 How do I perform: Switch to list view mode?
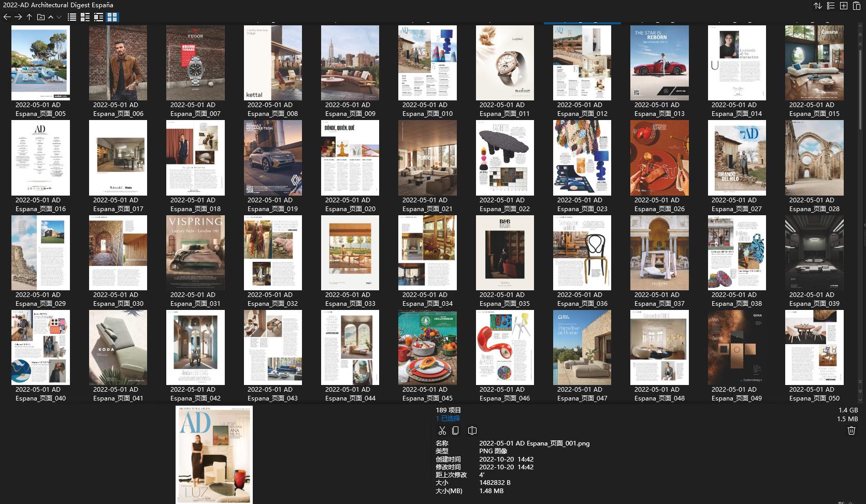pos(71,17)
